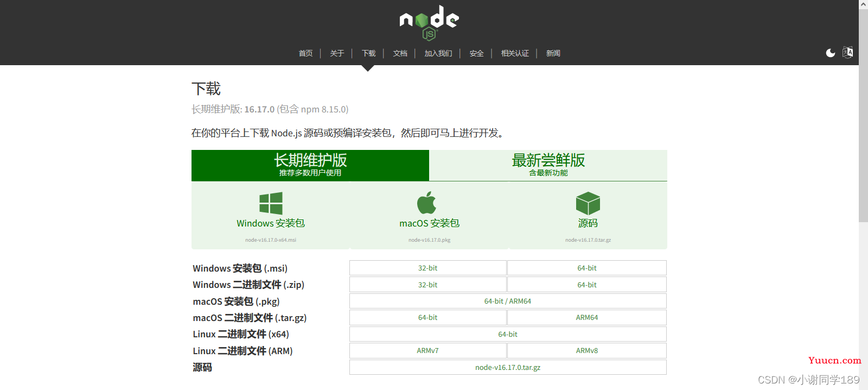Switch to 最新尝鲜版 tab
This screenshot has width=868, height=390.
point(548,165)
